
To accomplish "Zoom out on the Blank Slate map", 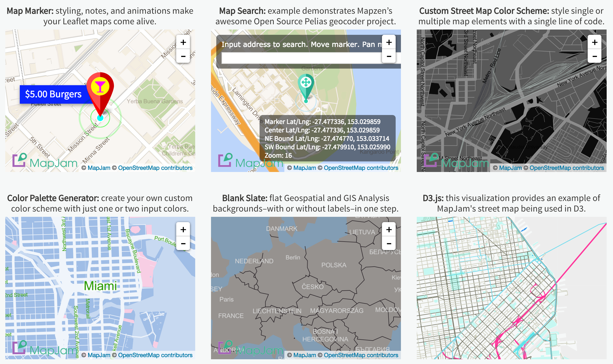I will pos(389,243).
